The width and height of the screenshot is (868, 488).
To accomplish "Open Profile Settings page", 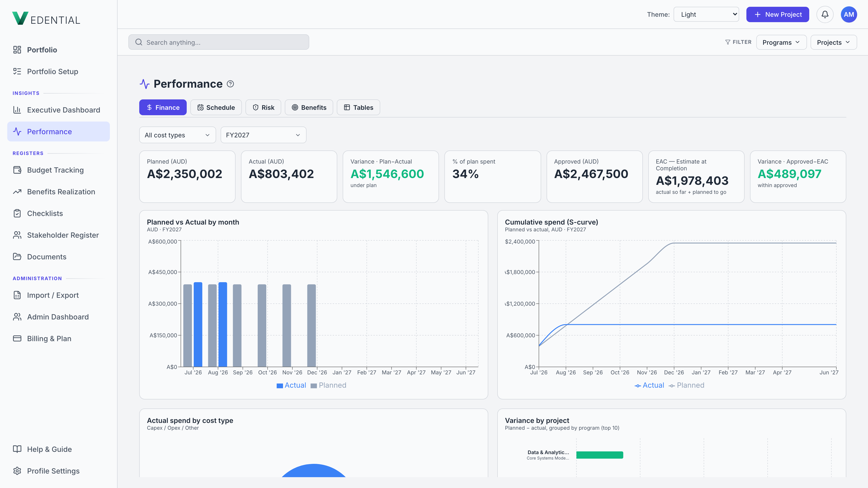I will pyautogui.click(x=58, y=471).
